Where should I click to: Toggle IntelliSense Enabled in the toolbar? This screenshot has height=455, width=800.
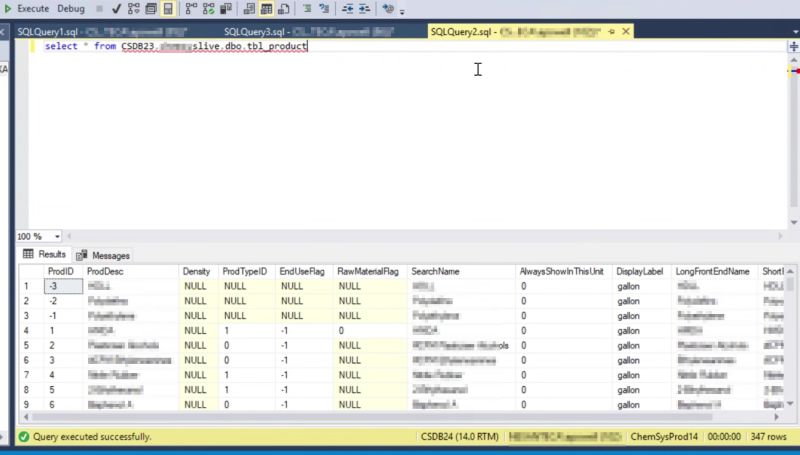[x=168, y=9]
